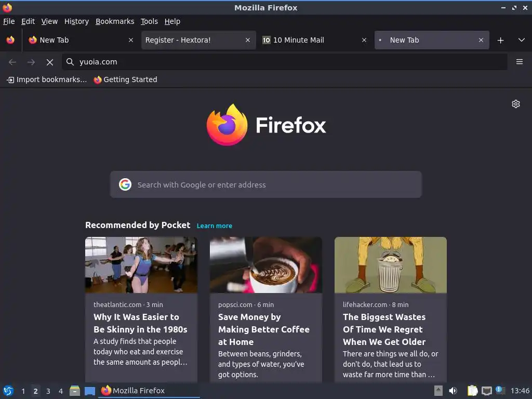The width and height of the screenshot is (532, 399).
Task: Click the Firefox icon in the title bar
Action: tap(7, 7)
